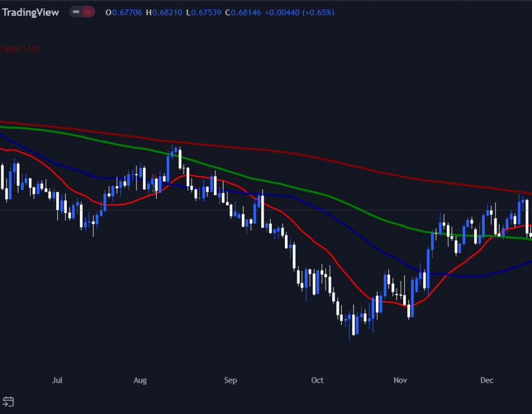Click the Nov label on time axis
532x414 pixels.
[401, 380]
